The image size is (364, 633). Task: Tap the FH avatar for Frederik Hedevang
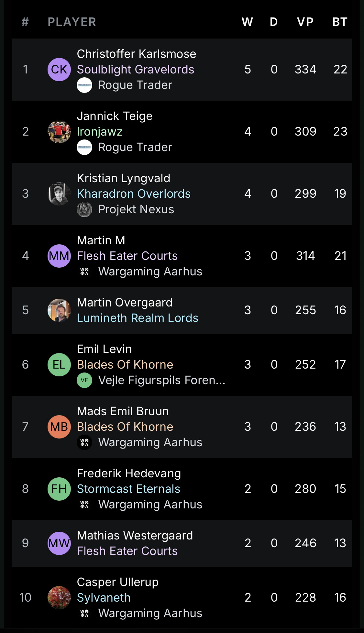[x=59, y=489]
